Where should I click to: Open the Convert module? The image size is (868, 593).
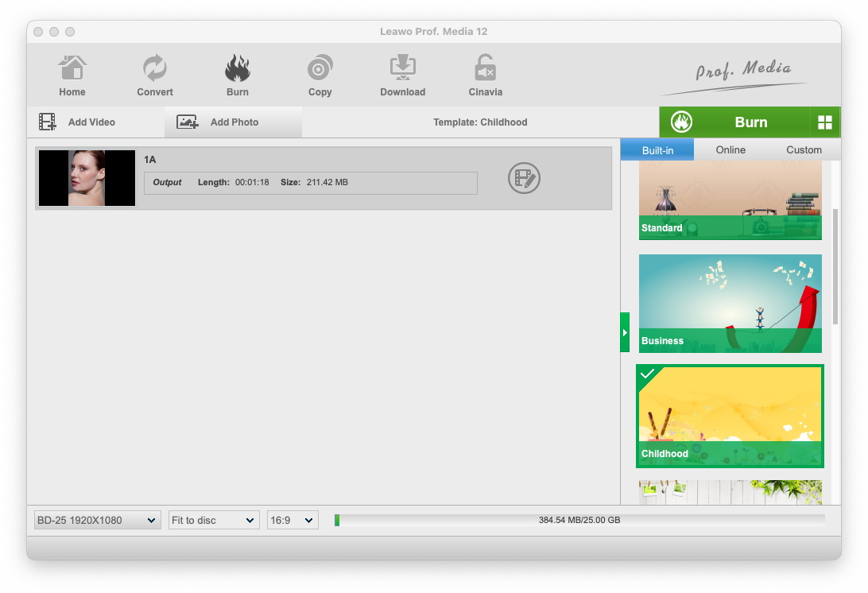pyautogui.click(x=155, y=76)
